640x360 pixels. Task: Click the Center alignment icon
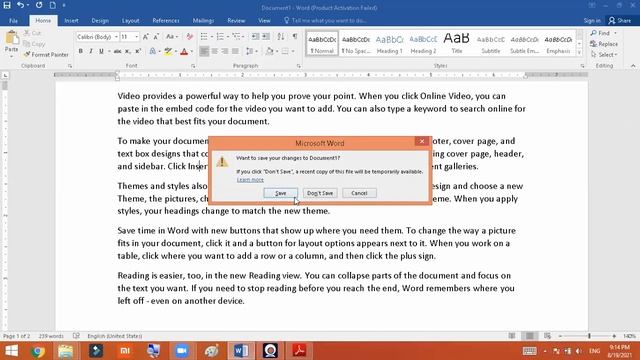click(214, 51)
